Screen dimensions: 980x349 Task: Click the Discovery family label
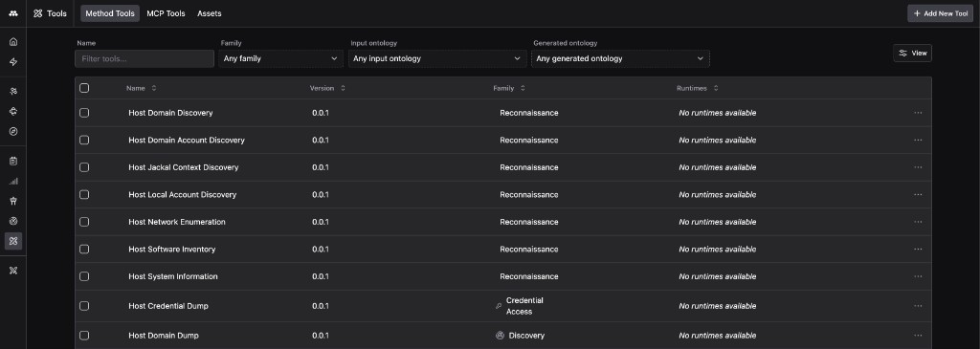(526, 336)
